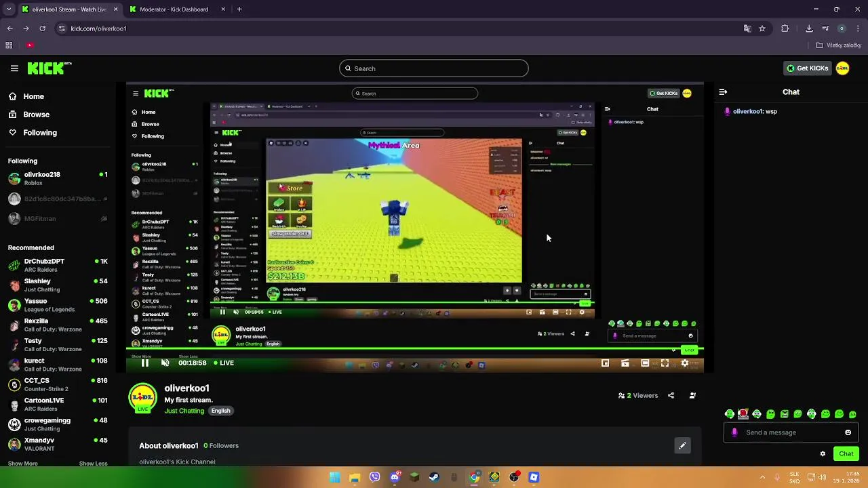
Task: Collapse the Chat panel
Action: 723,92
